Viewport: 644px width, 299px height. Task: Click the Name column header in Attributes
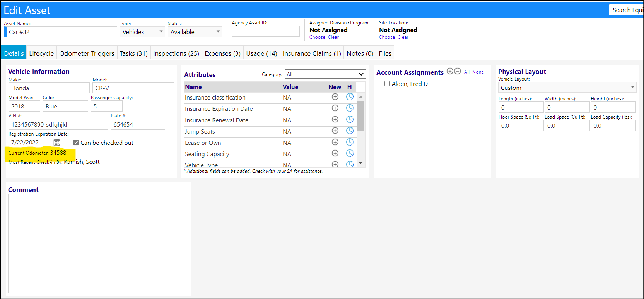click(193, 87)
